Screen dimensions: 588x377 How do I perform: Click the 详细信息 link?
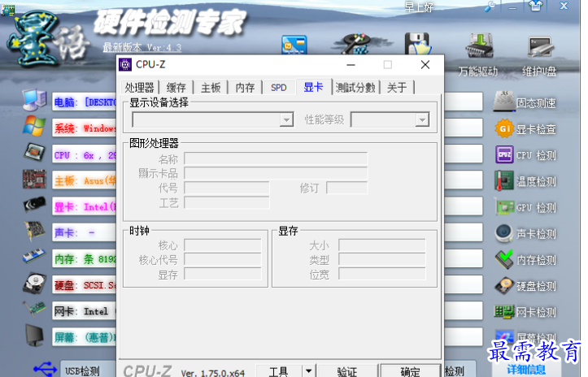(x=525, y=370)
